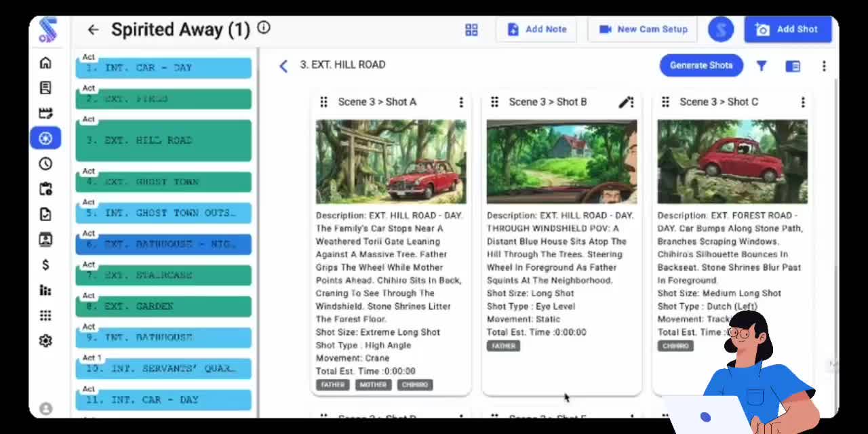Viewport: 868px width, 434px height.
Task: Grab the Shot B drag handle
Action: tap(494, 102)
